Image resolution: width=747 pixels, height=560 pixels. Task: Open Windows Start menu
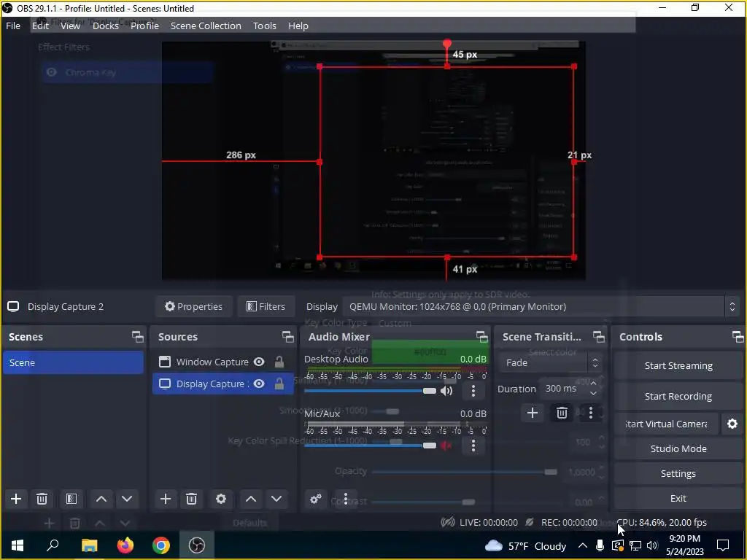click(18, 545)
